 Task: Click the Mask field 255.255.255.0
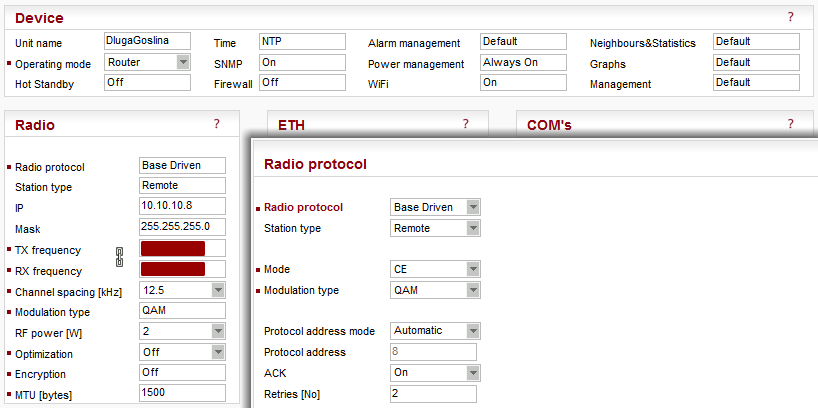tap(183, 227)
